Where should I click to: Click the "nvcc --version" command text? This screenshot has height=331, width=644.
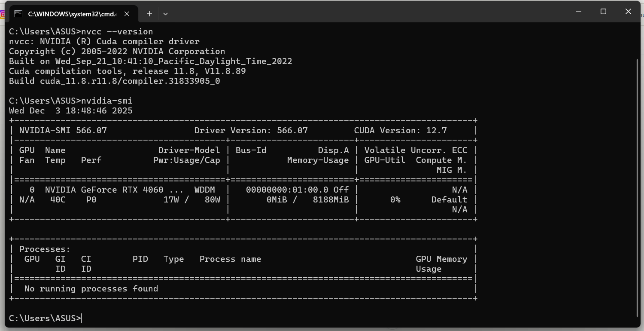point(117,31)
